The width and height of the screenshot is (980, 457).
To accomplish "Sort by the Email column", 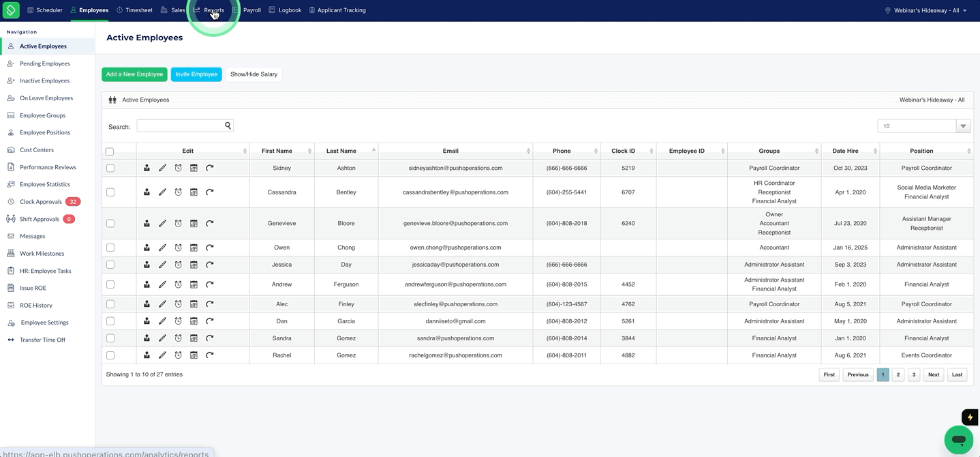I will point(455,151).
